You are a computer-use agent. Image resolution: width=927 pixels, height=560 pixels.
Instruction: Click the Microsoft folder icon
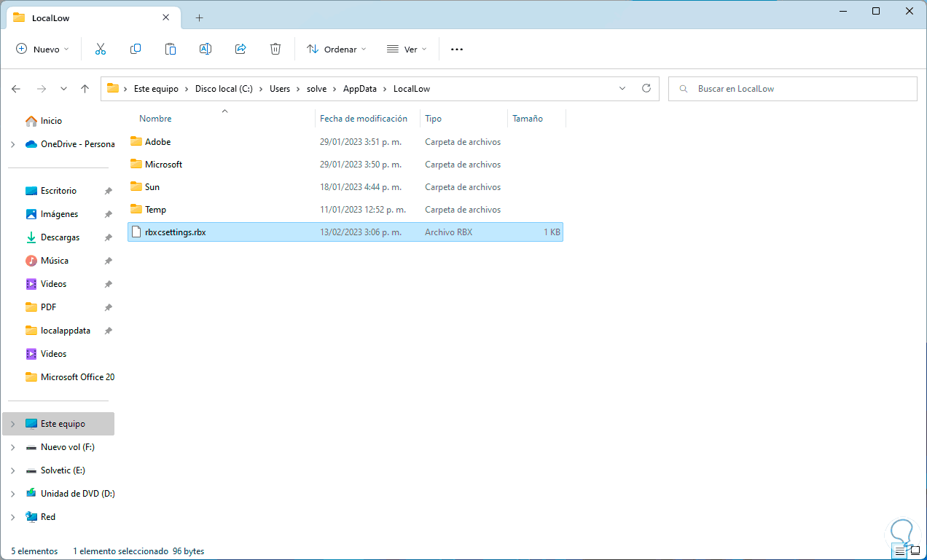coord(136,164)
